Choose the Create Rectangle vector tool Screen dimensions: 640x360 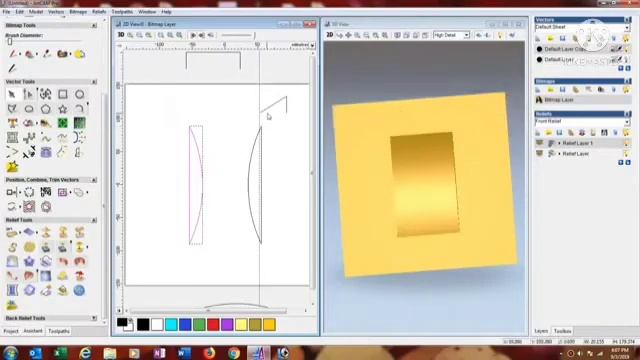(62, 94)
